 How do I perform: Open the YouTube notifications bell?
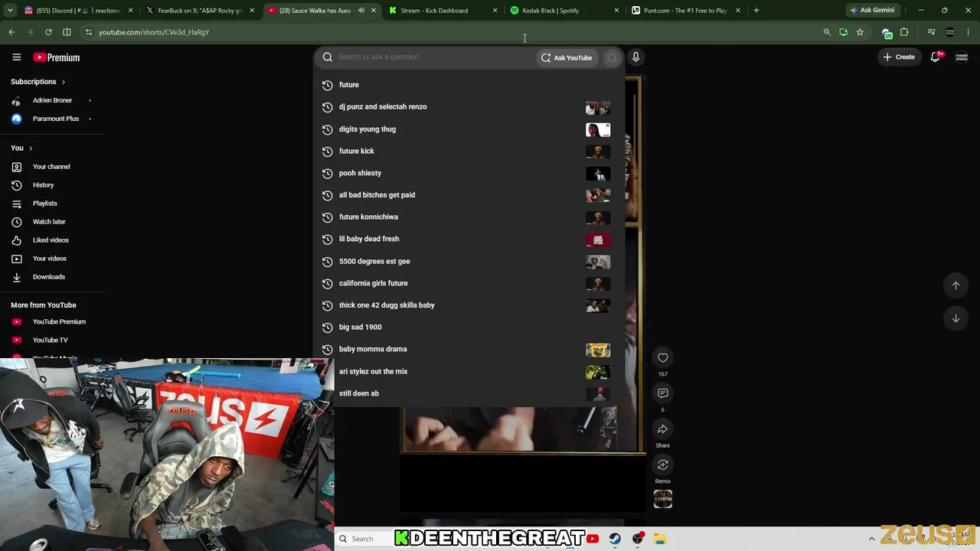tap(936, 57)
